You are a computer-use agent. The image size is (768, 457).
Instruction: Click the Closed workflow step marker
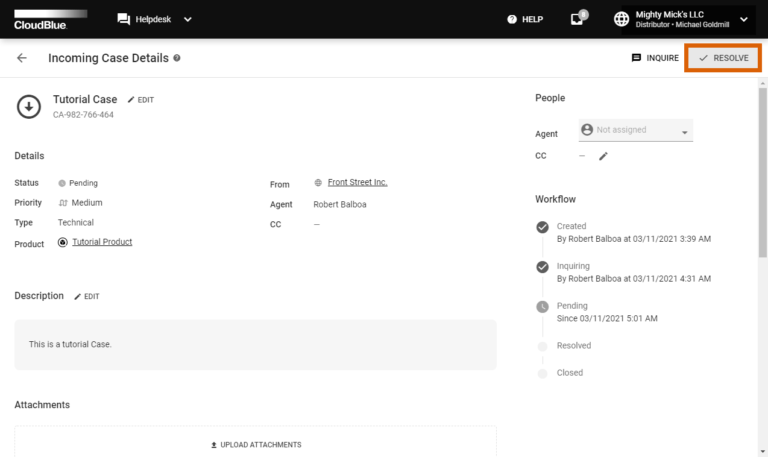[542, 374]
